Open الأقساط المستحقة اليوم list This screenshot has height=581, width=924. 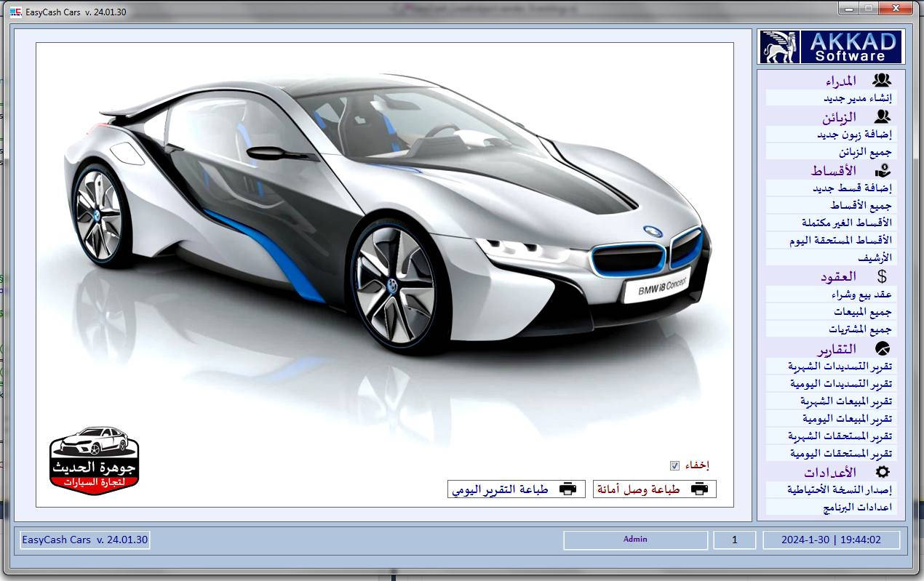point(840,240)
